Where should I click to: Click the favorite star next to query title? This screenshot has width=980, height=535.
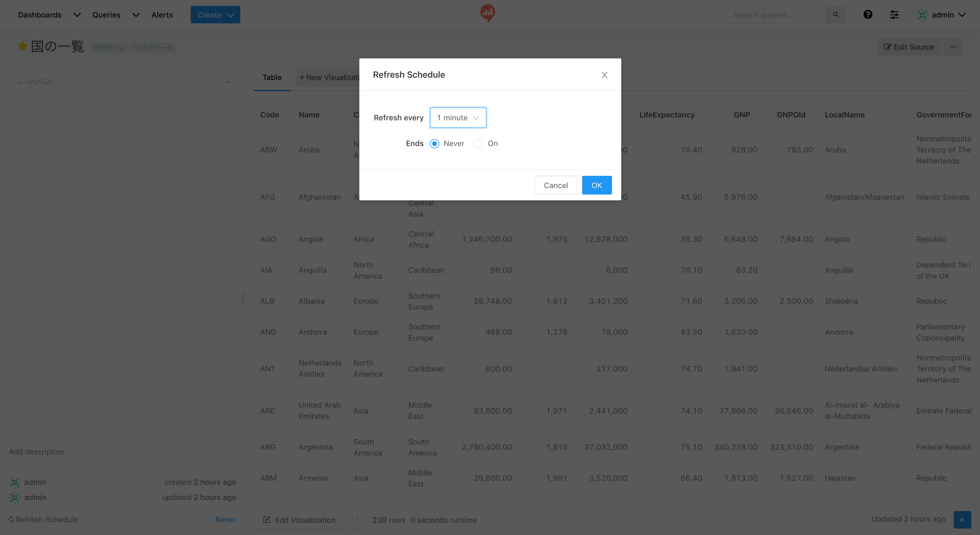[x=22, y=46]
